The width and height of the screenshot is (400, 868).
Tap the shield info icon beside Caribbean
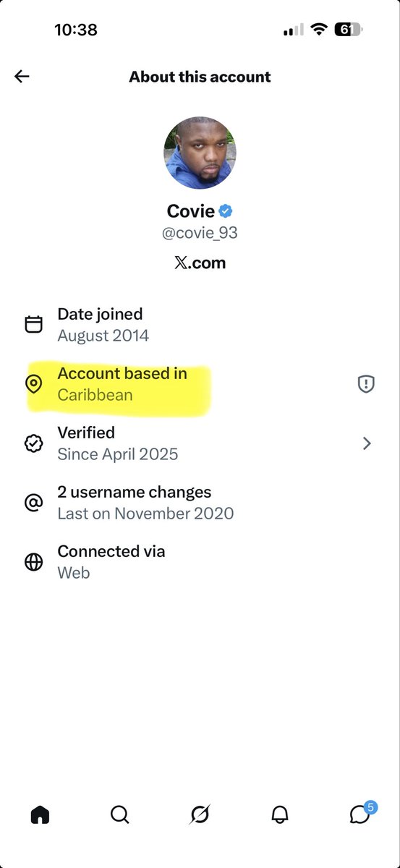coord(366,385)
